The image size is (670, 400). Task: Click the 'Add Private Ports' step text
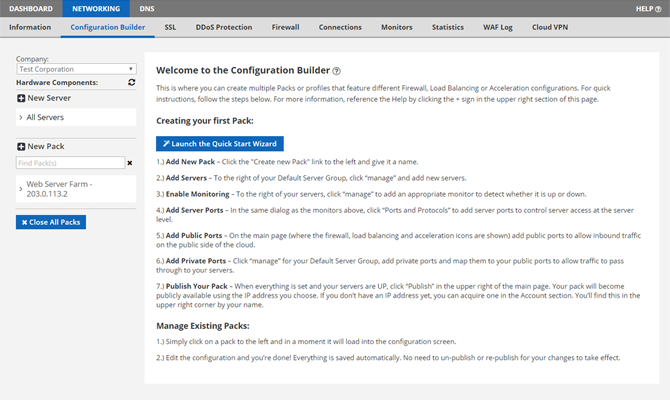point(196,261)
